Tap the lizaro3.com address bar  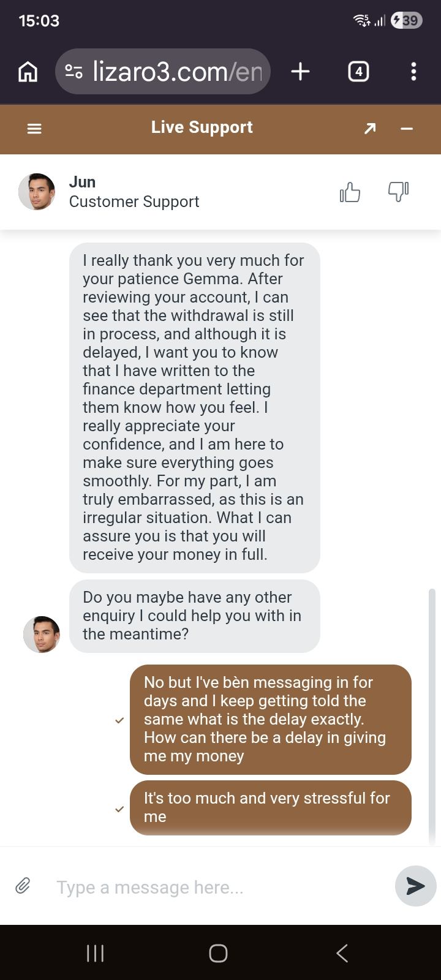(176, 72)
